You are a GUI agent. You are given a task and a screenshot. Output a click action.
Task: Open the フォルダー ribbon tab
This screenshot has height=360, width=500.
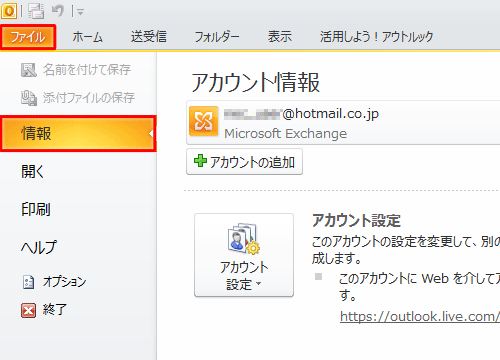click(217, 37)
